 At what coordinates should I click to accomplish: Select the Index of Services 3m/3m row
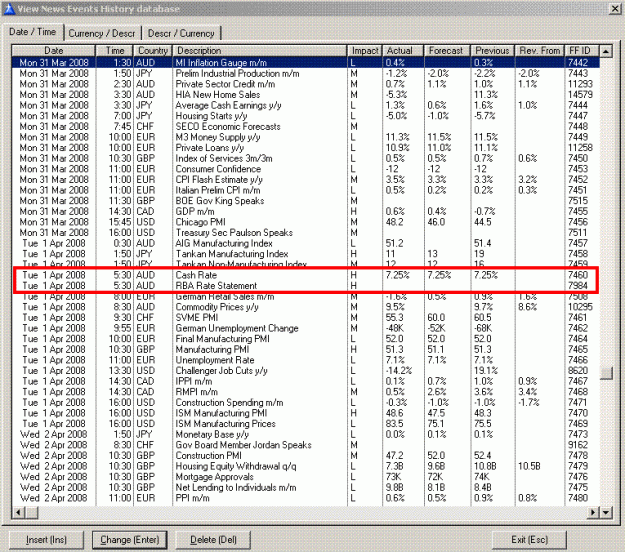(x=305, y=158)
